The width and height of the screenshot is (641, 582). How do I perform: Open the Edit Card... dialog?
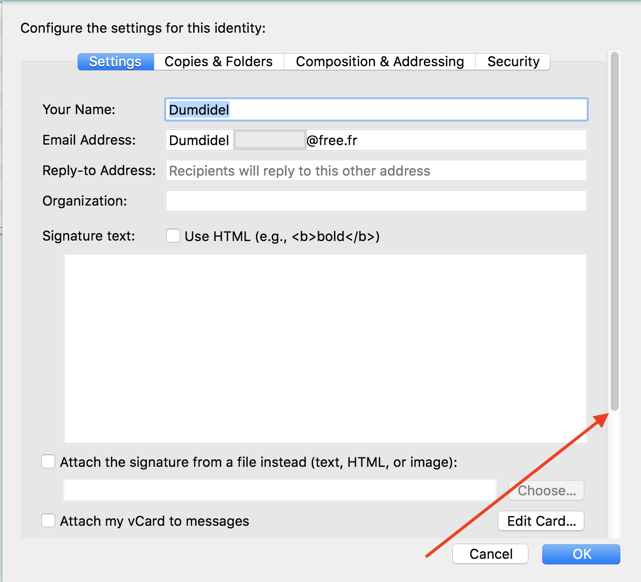(541, 521)
